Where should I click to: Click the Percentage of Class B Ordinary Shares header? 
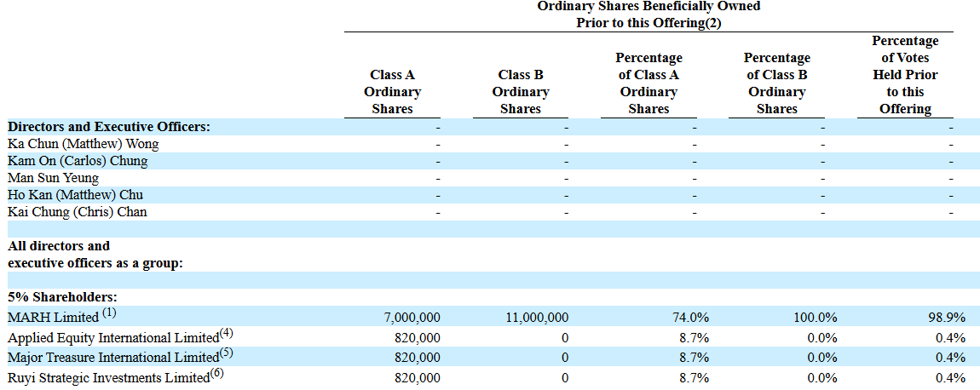[x=776, y=83]
